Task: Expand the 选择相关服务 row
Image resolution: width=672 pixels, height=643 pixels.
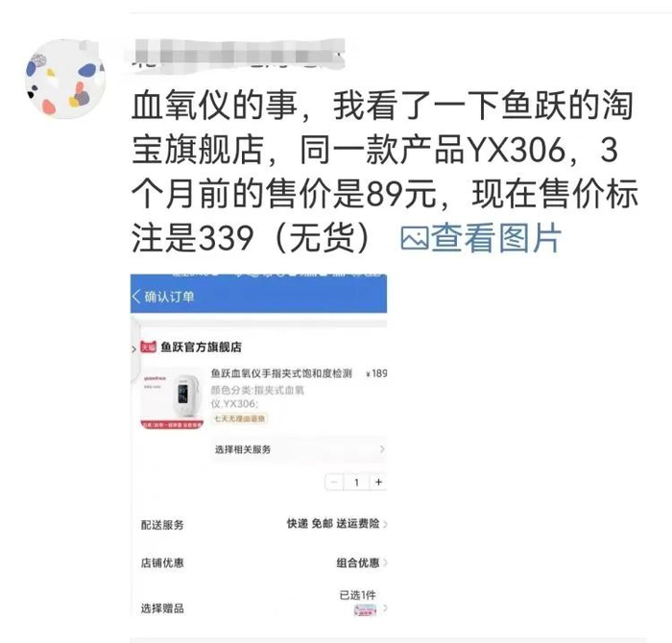Action: [x=299, y=449]
